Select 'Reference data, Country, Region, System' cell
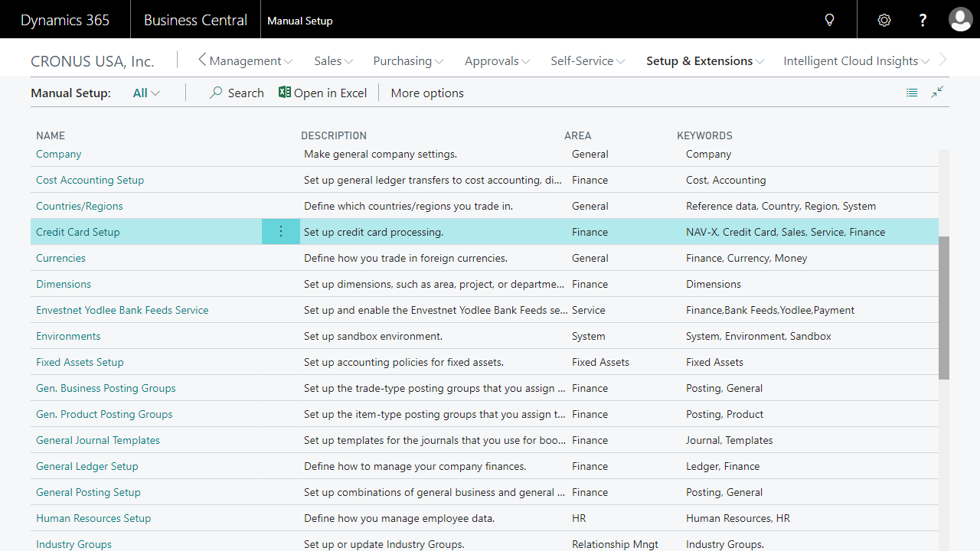 coord(781,206)
